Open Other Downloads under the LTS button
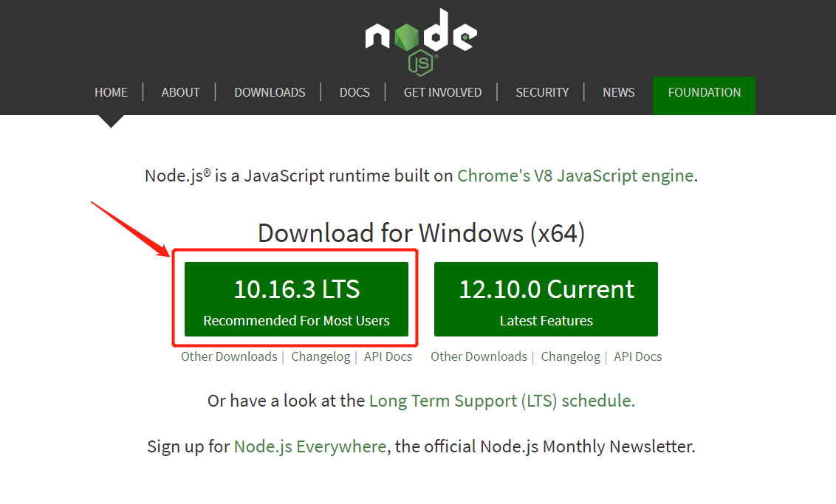 tap(229, 356)
